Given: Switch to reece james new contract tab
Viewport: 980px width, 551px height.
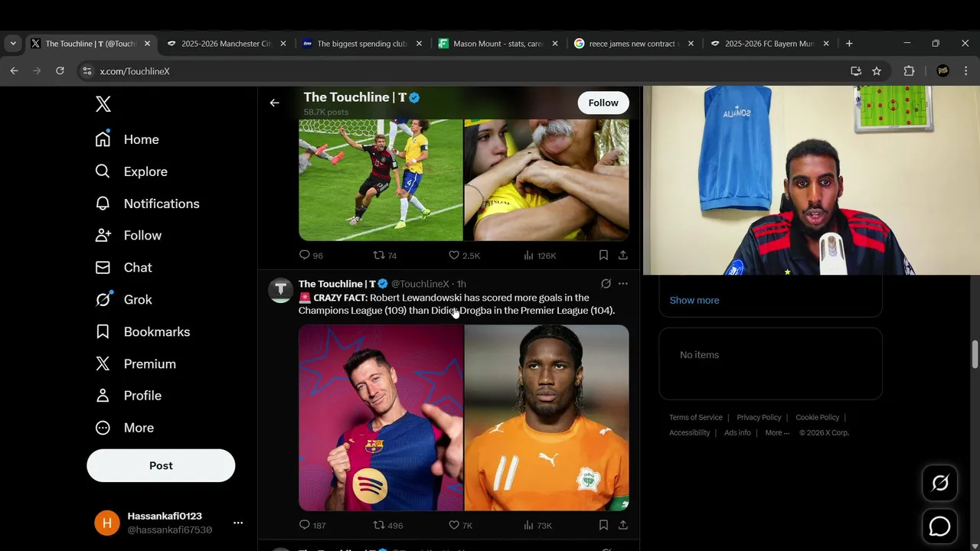Looking at the screenshot, I should click(x=633, y=44).
